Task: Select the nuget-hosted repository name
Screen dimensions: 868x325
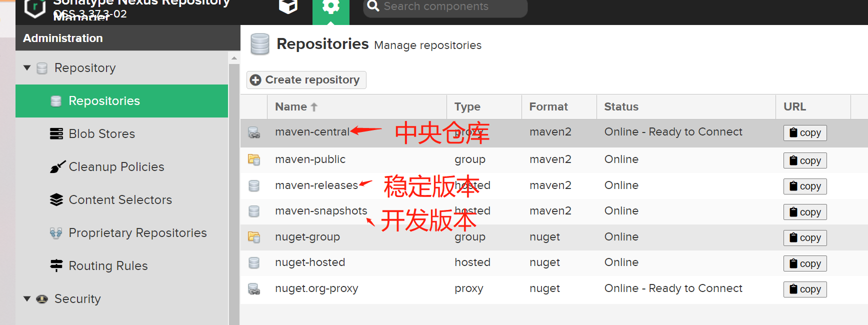Action: point(310,262)
